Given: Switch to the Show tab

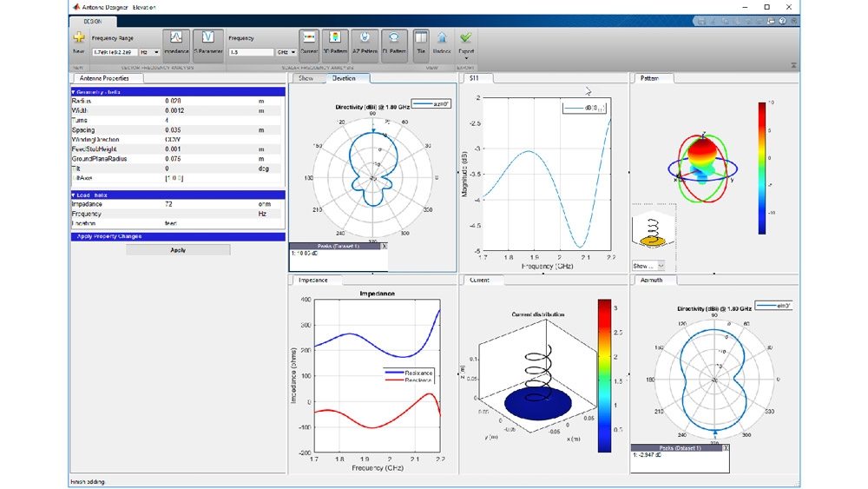Looking at the screenshot, I should [x=306, y=78].
